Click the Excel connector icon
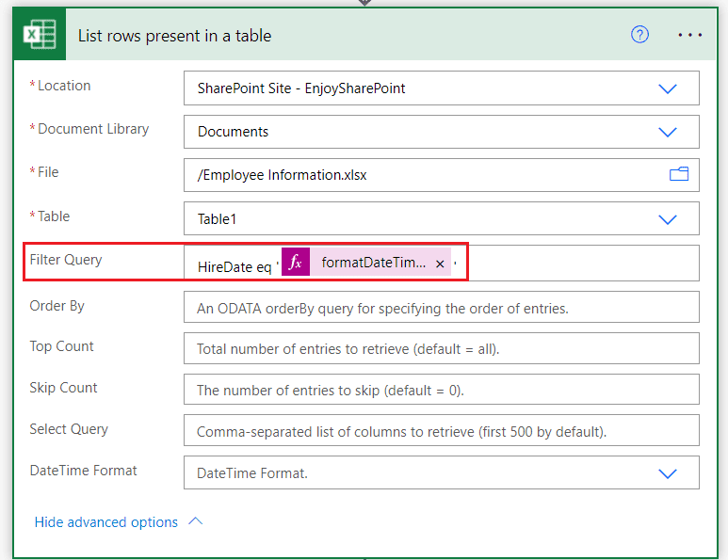The height and width of the screenshot is (560, 728). pos(40,34)
